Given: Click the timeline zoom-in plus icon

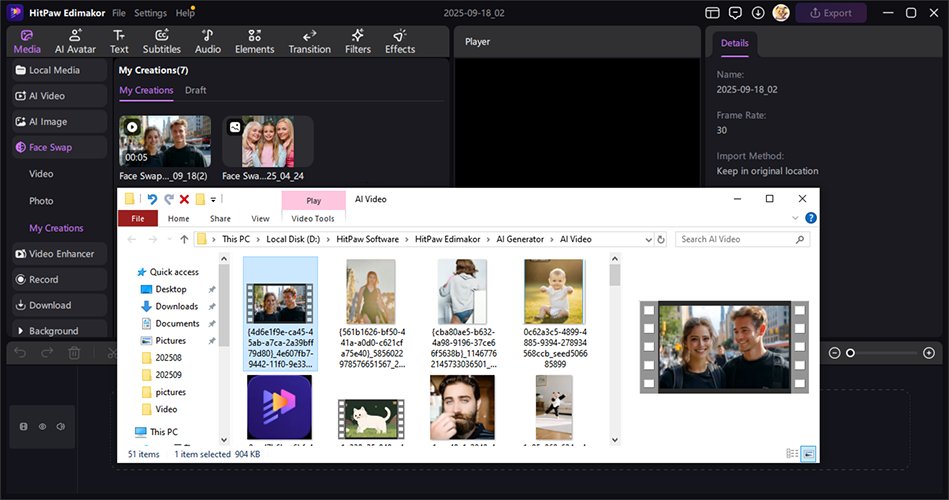Looking at the screenshot, I should tap(928, 353).
